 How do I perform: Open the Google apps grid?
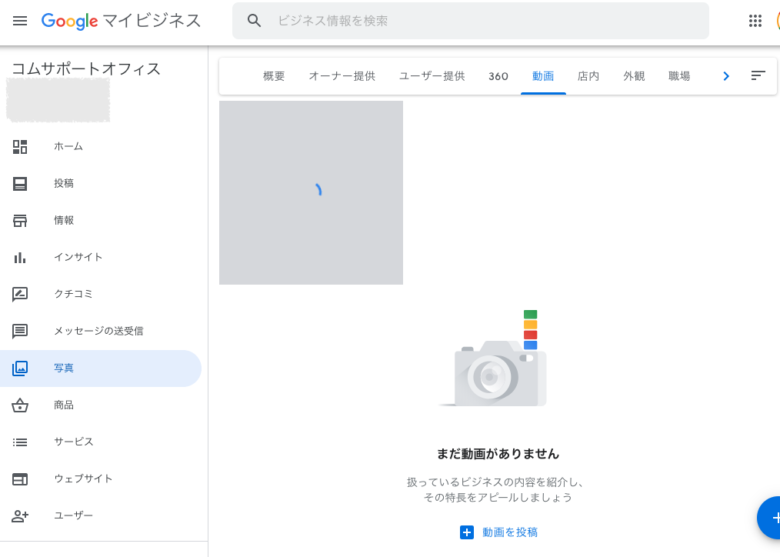pos(755,21)
